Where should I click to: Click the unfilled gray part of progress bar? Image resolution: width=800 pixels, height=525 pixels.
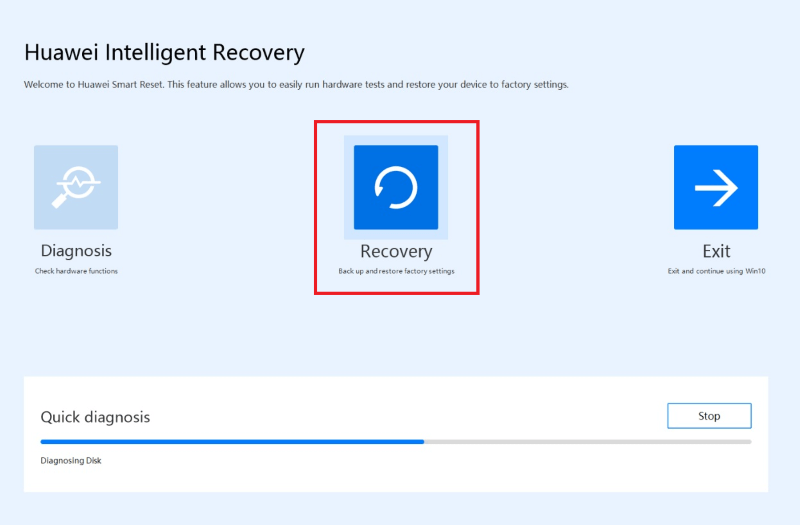590,441
